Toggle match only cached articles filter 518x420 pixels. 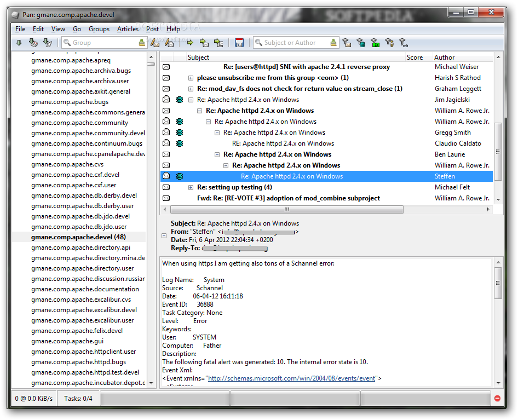[361, 43]
